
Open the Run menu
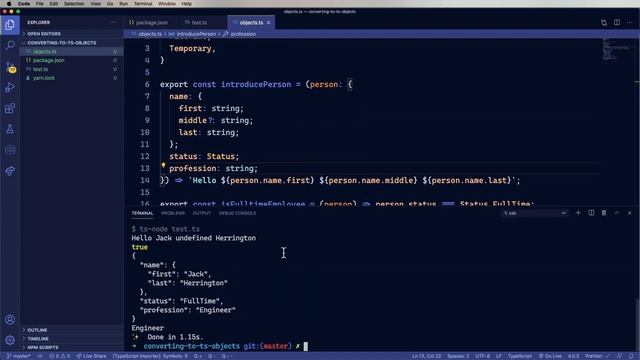pos(124,4)
